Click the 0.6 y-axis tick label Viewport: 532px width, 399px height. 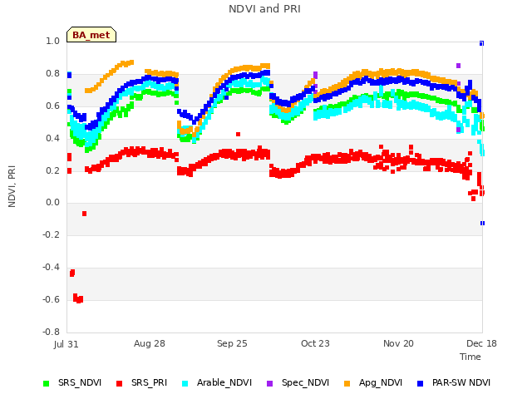(x=52, y=106)
